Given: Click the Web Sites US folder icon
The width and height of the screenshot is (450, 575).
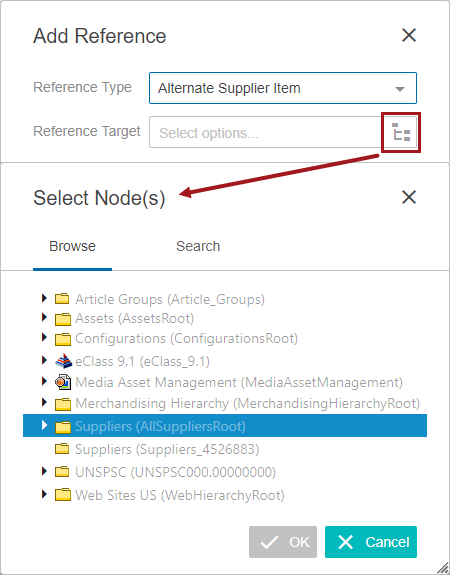Looking at the screenshot, I should click(63, 495).
